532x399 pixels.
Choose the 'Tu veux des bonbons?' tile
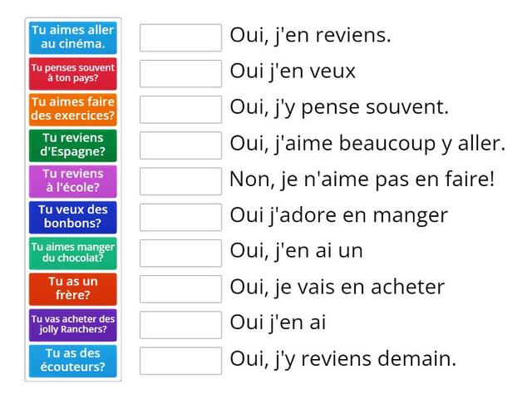[73, 217]
